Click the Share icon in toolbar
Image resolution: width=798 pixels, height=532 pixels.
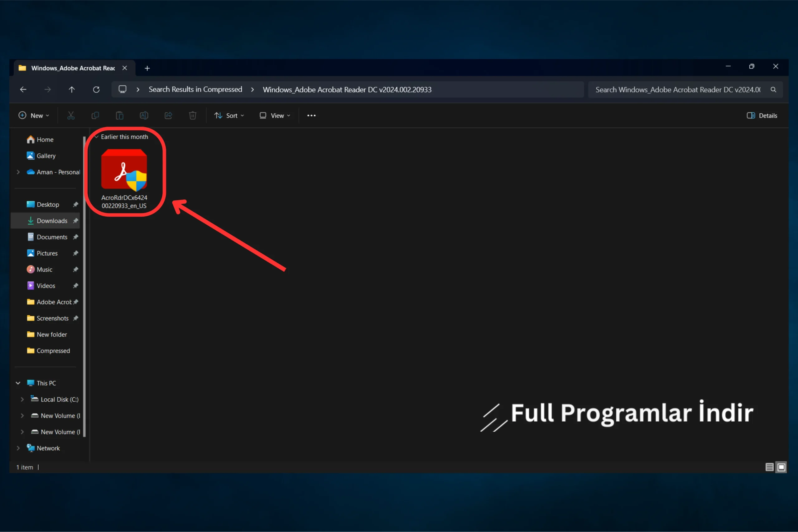pos(168,116)
